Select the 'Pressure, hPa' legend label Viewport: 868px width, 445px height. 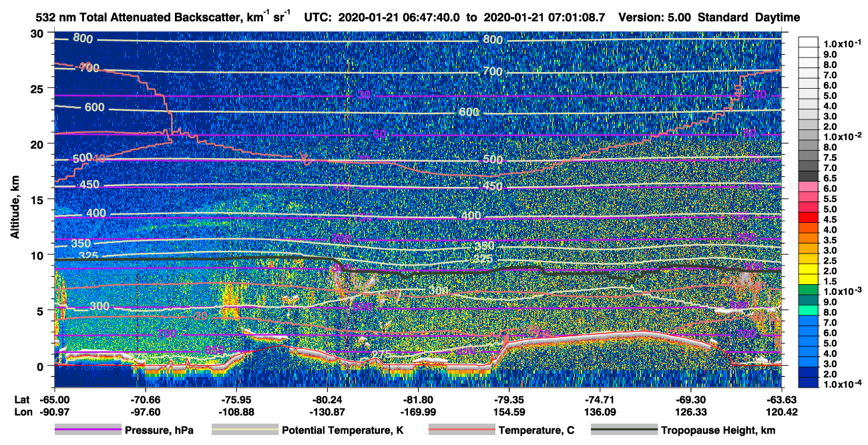coord(159,431)
